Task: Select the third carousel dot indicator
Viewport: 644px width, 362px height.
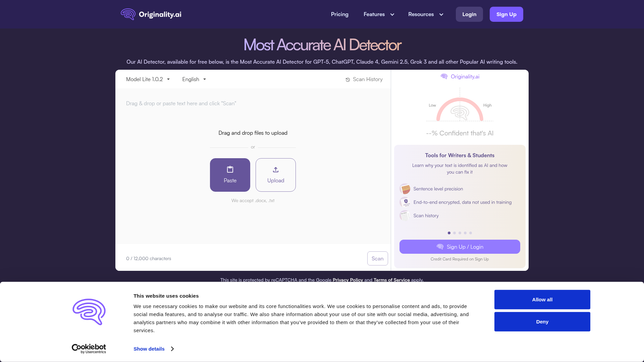Action: 460,233
